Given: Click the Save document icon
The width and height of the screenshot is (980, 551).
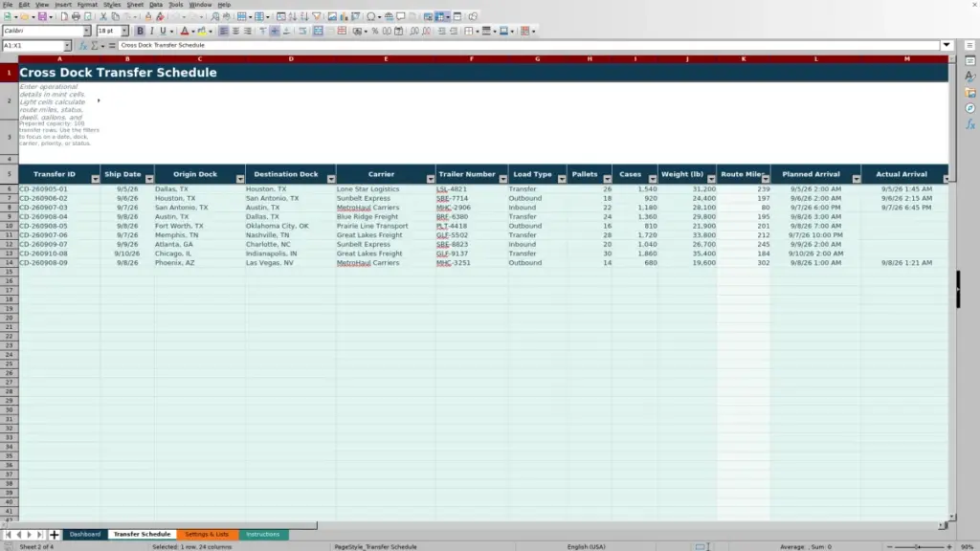Looking at the screenshot, I should tap(42, 17).
